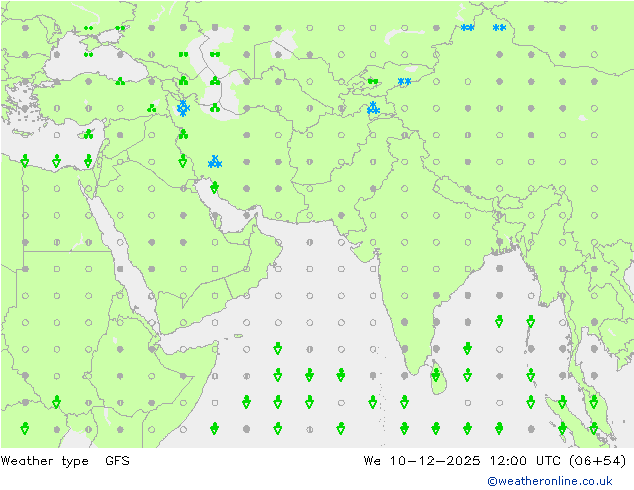The image size is (634, 490).
Task: Select green shower symbol over Kyrgyzstan
Action: tap(372, 81)
